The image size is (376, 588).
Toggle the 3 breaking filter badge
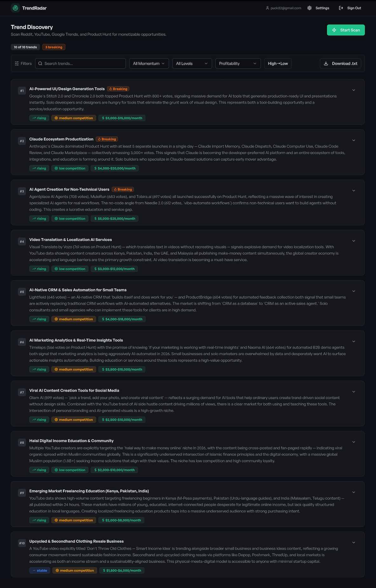[54, 47]
